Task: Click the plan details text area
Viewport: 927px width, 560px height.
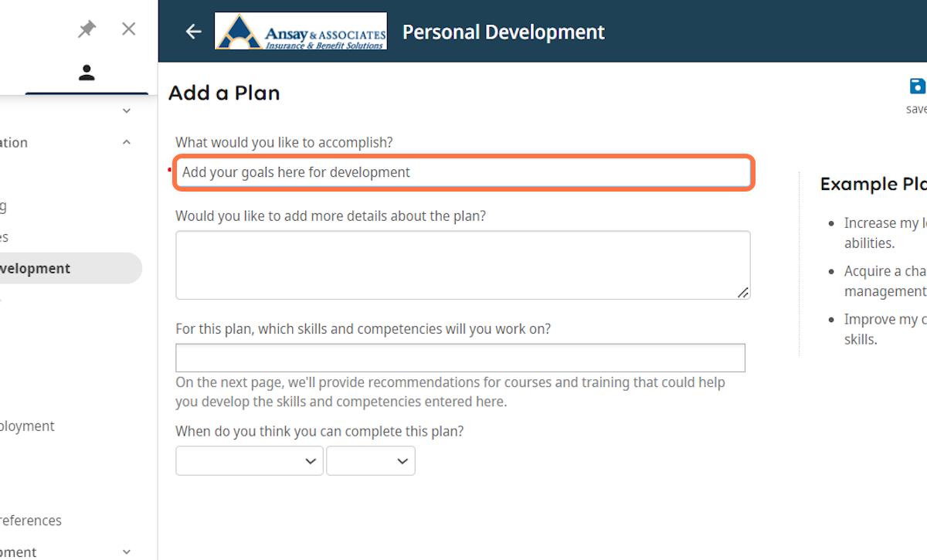Action: tap(462, 264)
